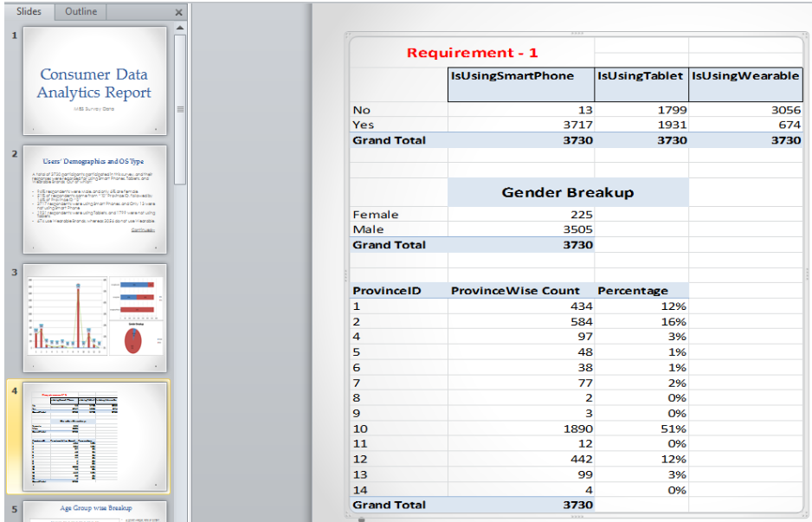The height and width of the screenshot is (522, 812).
Task: Click slide 4 Requirement table thumbnail
Action: click(94, 436)
